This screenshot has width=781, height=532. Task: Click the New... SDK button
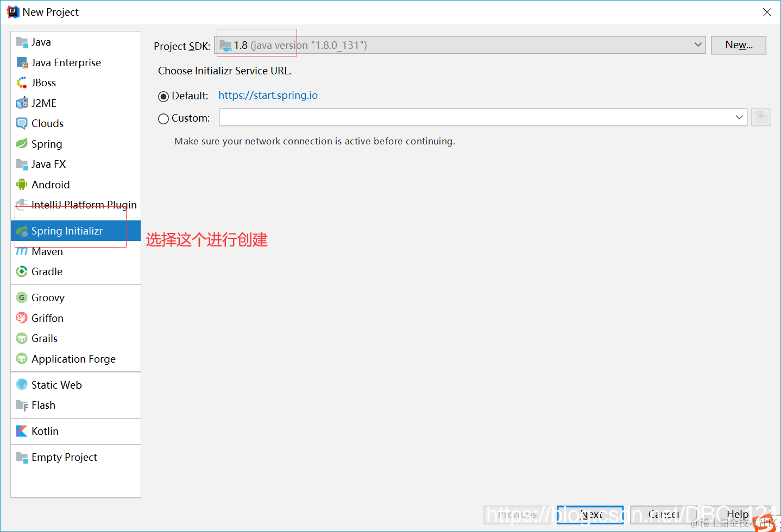click(x=739, y=45)
